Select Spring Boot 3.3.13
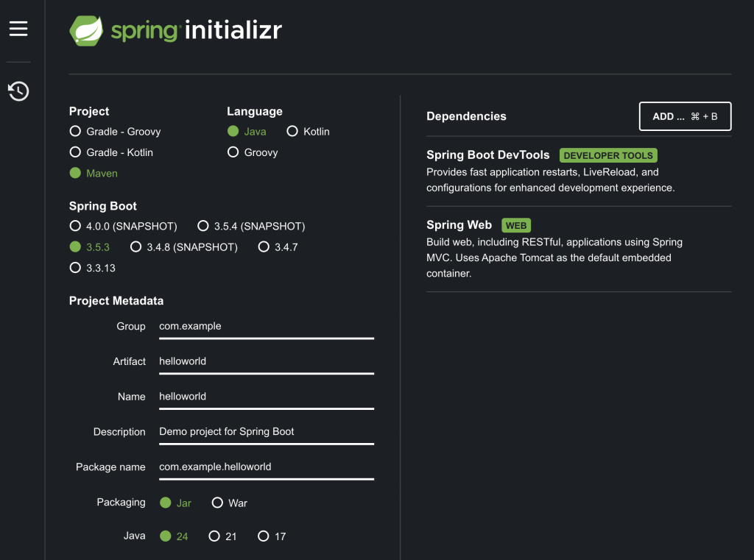Viewport: 754px width, 560px height. point(92,268)
